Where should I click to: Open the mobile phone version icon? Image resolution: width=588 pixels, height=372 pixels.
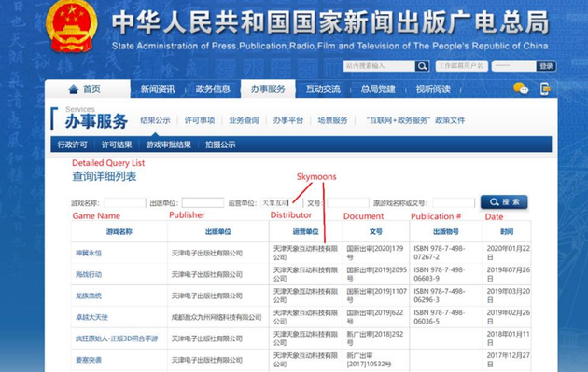tap(545, 89)
